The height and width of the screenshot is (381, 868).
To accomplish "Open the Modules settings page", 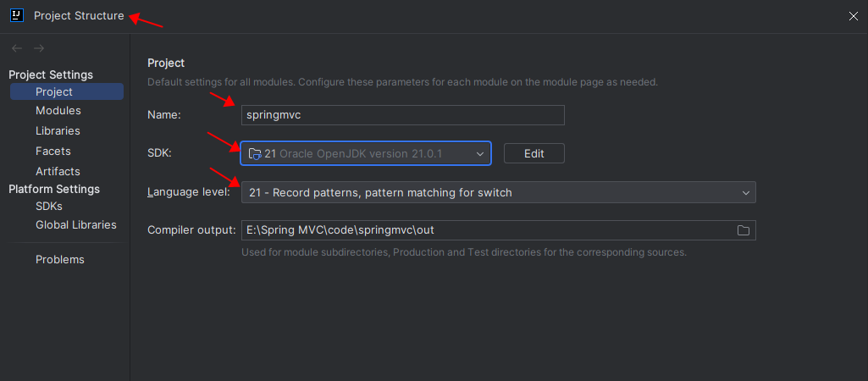I will tap(58, 111).
